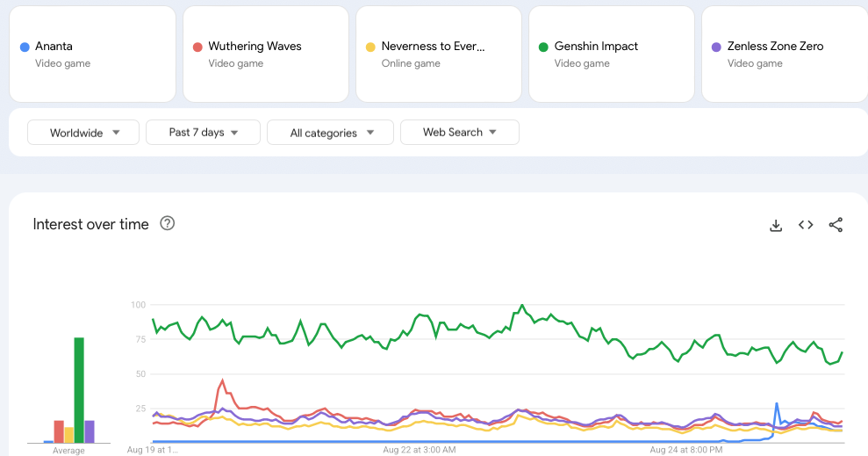Select the Neverness to Ever... term card
The height and width of the screenshot is (456, 868).
[439, 54]
